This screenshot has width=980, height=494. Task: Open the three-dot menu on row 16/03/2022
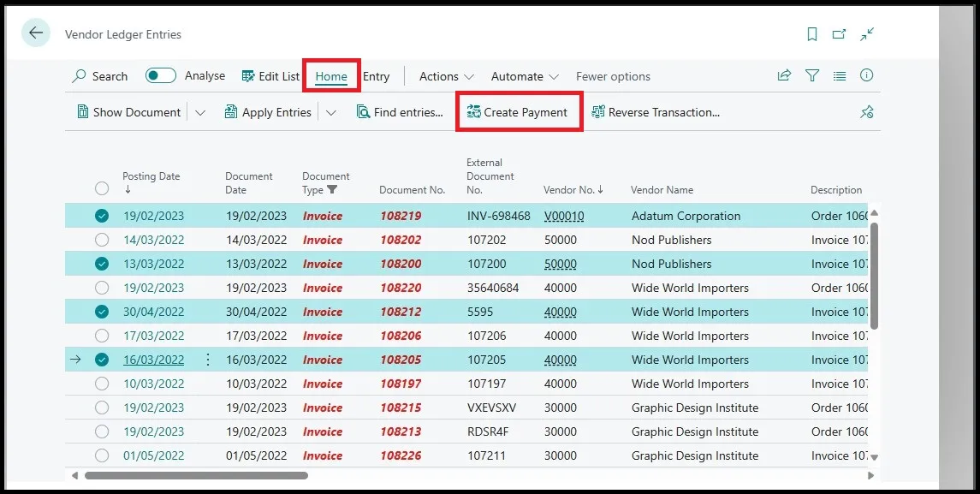point(208,360)
